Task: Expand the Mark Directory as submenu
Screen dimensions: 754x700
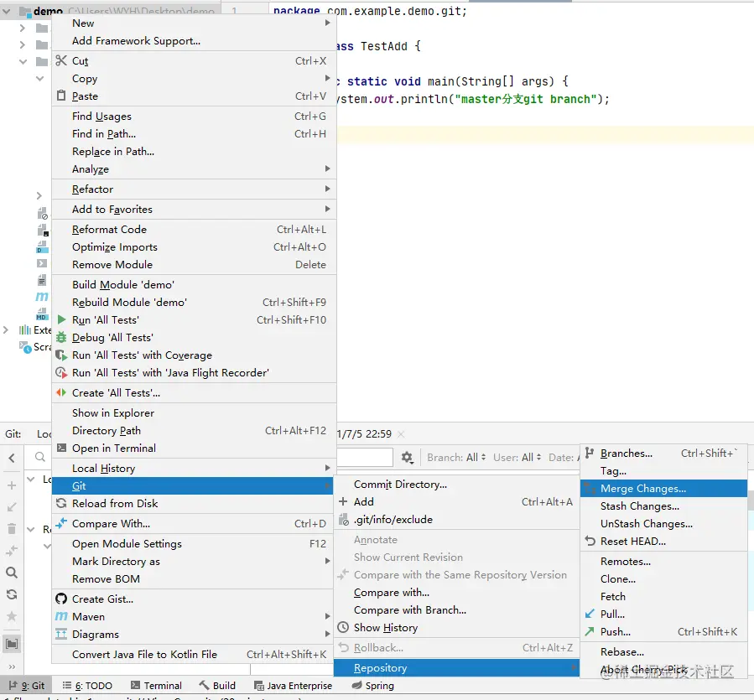Action: coord(327,561)
